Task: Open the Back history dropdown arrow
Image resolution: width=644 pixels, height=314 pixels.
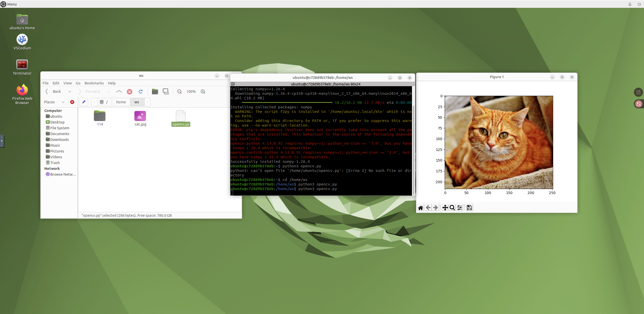Action: click(x=70, y=91)
